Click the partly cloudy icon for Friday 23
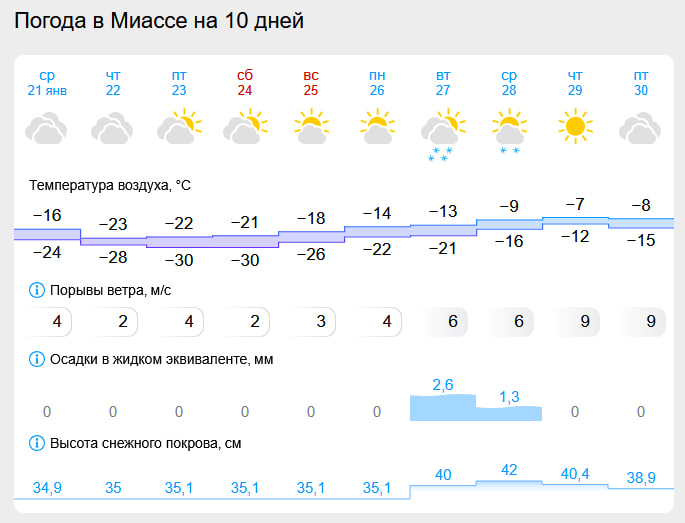The image size is (685, 523). tap(178, 128)
